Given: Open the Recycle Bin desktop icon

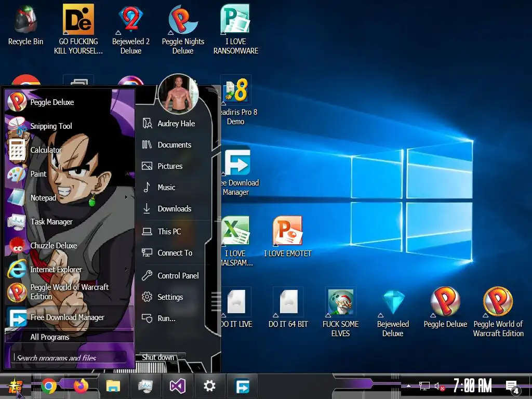Looking at the screenshot, I should [x=25, y=25].
